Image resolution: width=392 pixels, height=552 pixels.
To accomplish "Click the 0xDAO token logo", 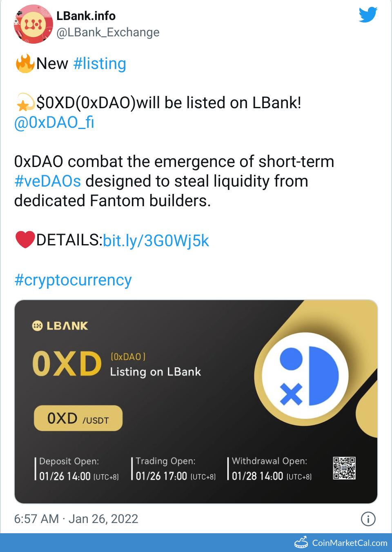I will click(x=305, y=376).
